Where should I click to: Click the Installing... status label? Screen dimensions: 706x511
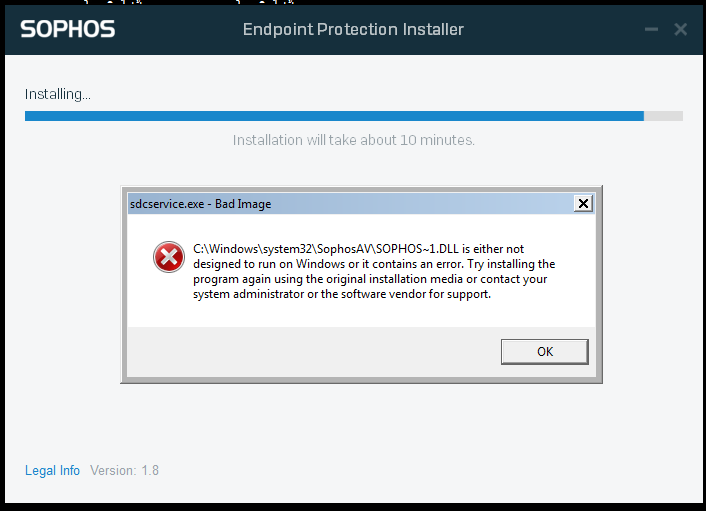point(58,94)
